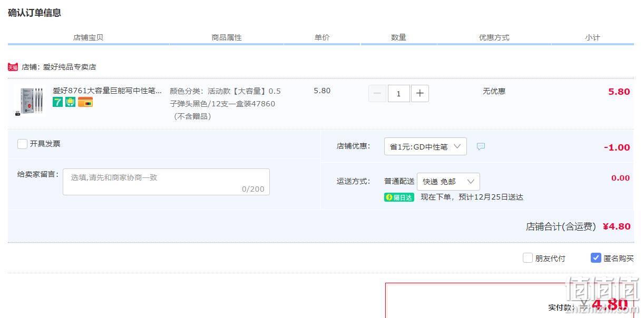Tick the 开具发票 invoice checkbox

[22, 144]
